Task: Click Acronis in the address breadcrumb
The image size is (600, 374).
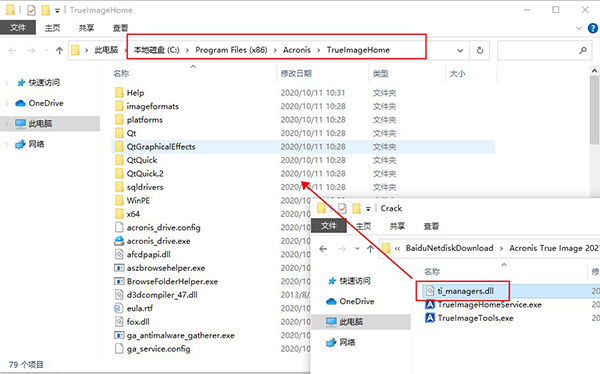Action: [297, 50]
